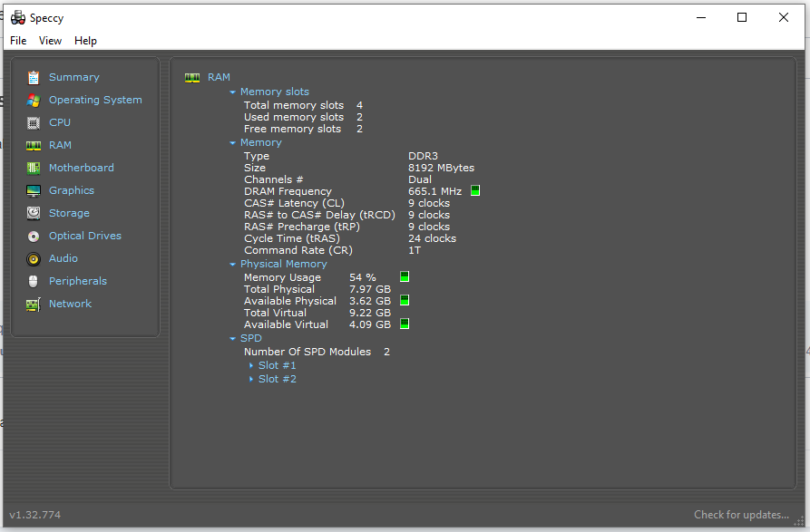This screenshot has height=532, width=810.
Task: Close the Speccy window
Action: coord(783,17)
